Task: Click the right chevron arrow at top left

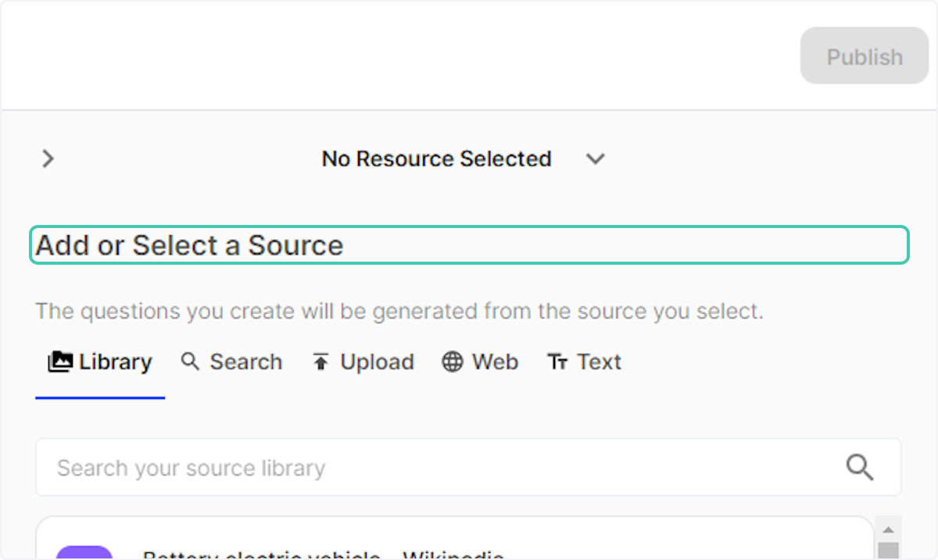Action: pos(47,159)
